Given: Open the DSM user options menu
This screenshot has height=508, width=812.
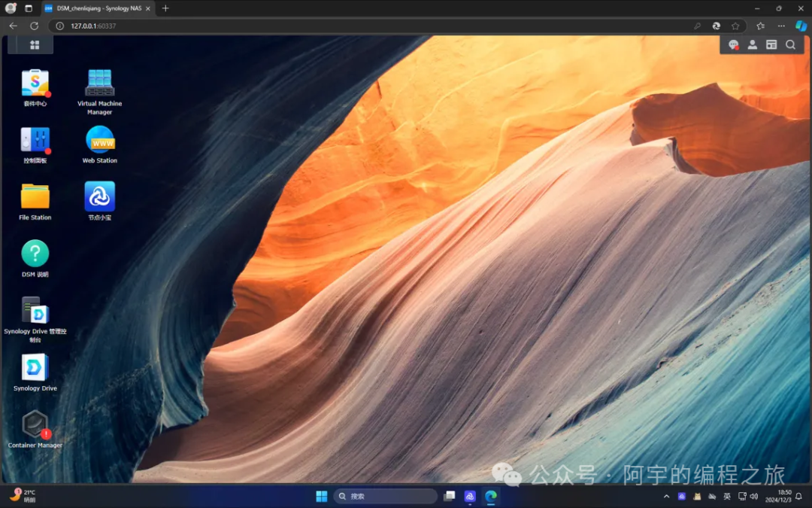Looking at the screenshot, I should point(752,45).
